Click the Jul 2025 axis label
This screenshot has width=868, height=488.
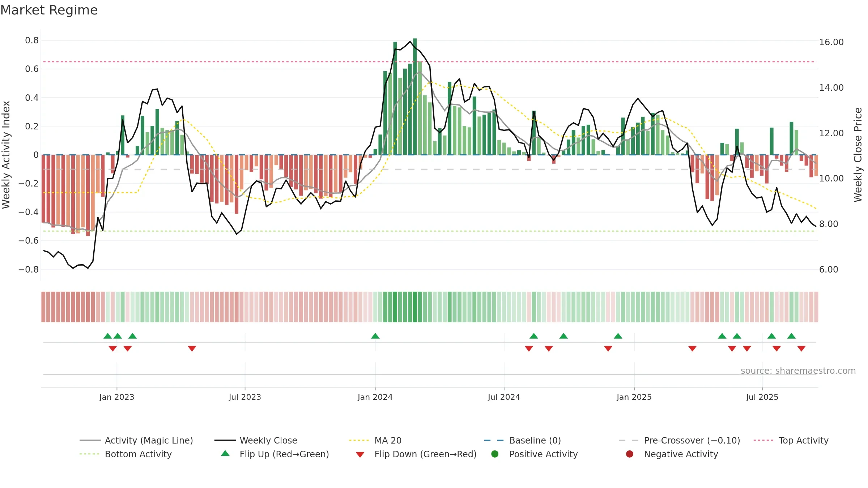click(762, 397)
